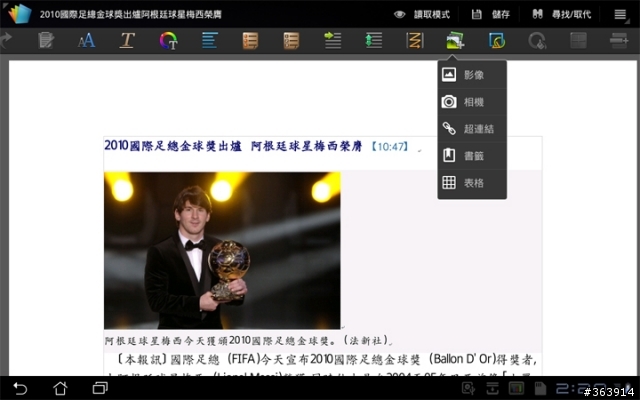Click the paragraph starting 〔本報訊〕國際足總
Screen dimensions: 640x400
click(326, 359)
